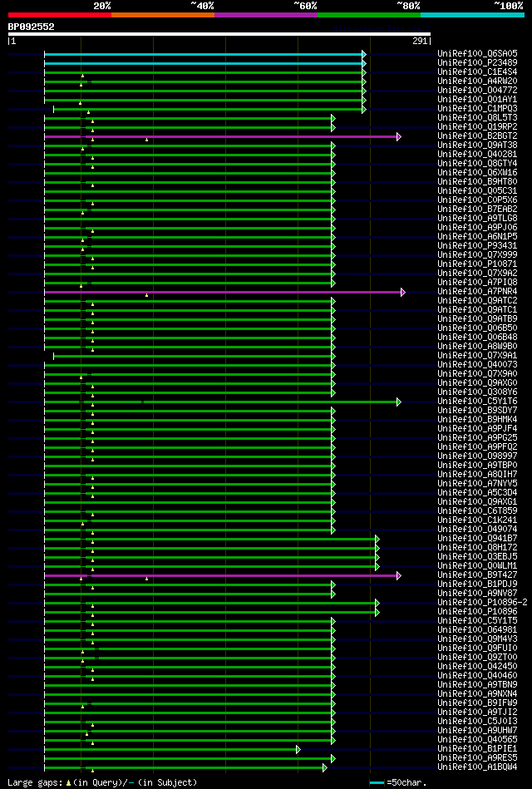Open the UniRef100_Q3EBJ5 hit label
532x789 pixels.
coord(477,556)
